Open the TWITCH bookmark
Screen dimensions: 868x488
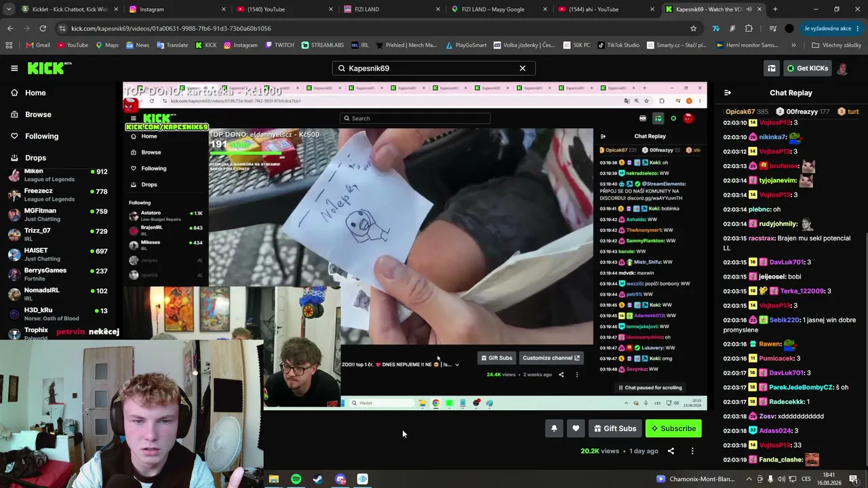click(x=279, y=45)
